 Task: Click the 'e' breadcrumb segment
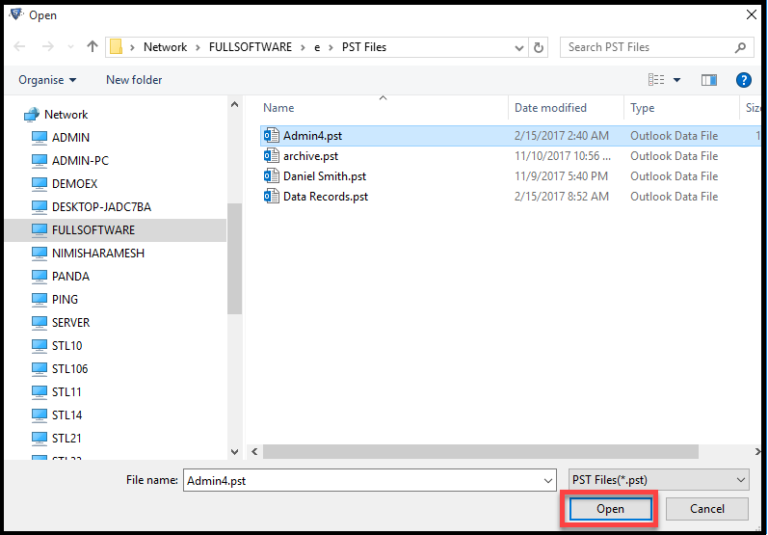(317, 48)
